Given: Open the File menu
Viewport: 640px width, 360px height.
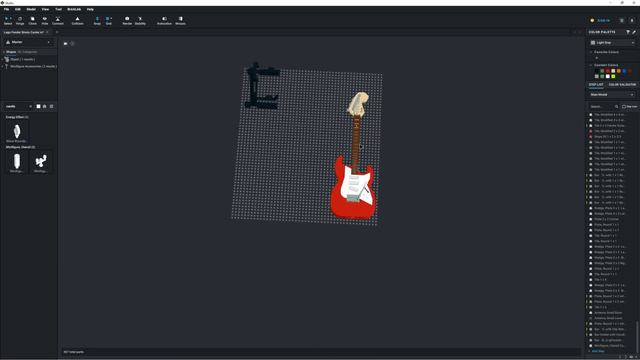Looking at the screenshot, I should 6,9.
